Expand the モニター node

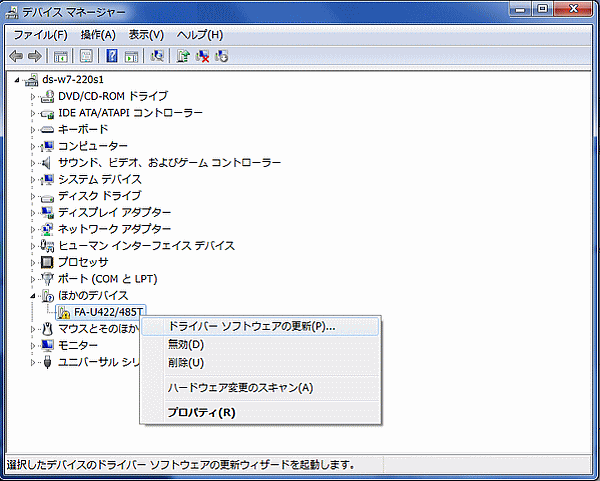coord(33,346)
